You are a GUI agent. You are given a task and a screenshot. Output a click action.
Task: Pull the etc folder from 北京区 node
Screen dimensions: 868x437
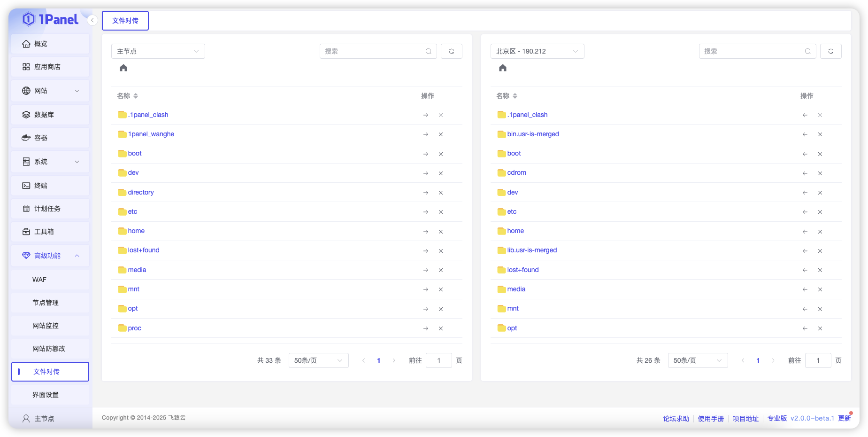[x=805, y=212]
